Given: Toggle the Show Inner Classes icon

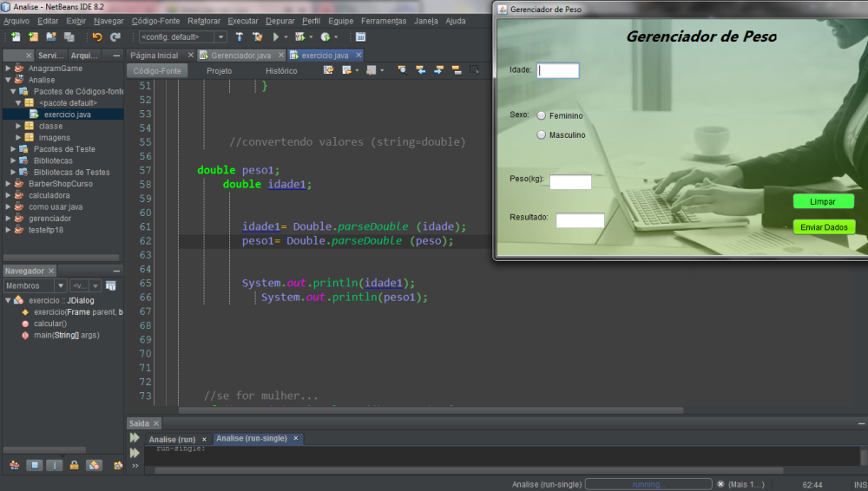Looking at the screenshot, I should 94,466.
